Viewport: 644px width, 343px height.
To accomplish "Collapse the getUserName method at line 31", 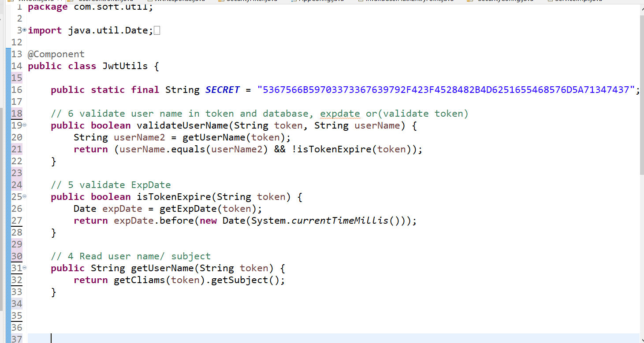I will coord(24,268).
